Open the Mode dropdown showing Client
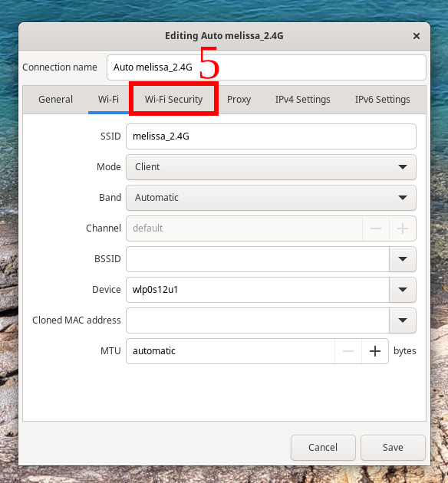Viewport: 448px width, 483px height. [x=271, y=167]
